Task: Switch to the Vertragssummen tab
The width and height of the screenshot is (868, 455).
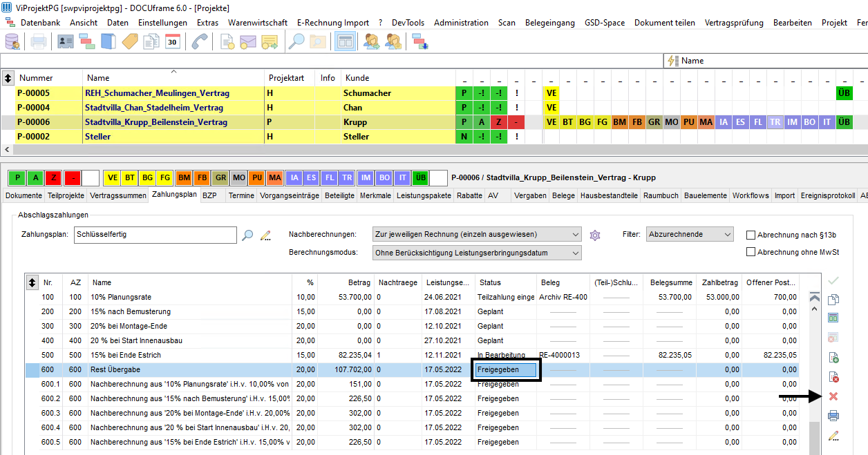Action: [117, 195]
